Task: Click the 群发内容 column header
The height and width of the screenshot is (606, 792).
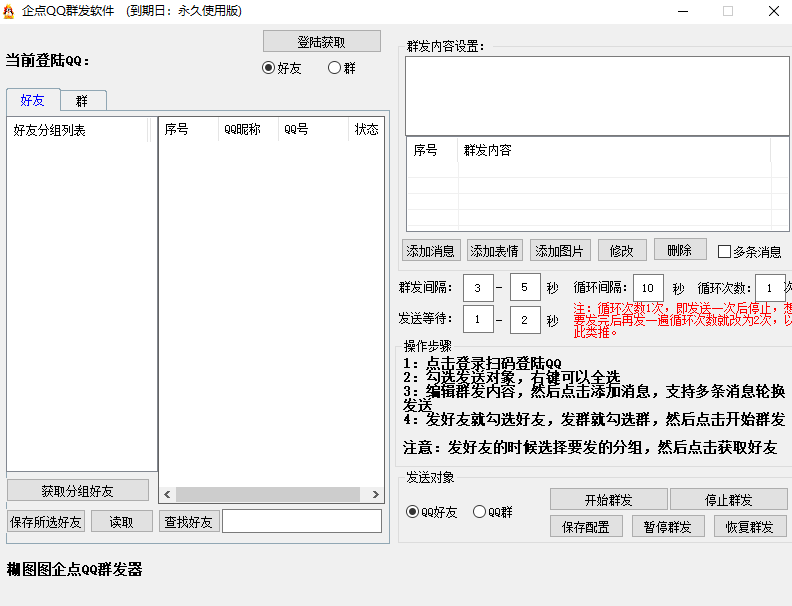Action: pos(614,150)
